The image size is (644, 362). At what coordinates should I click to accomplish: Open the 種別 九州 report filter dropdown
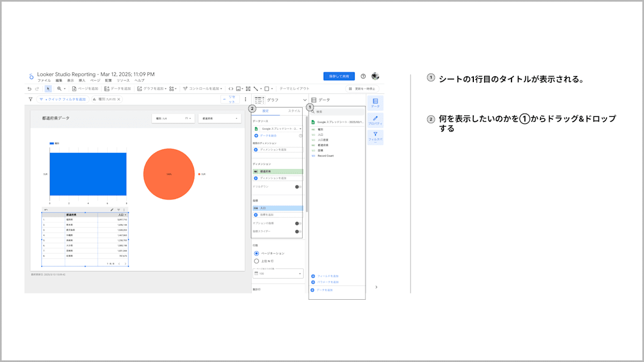click(x=173, y=118)
